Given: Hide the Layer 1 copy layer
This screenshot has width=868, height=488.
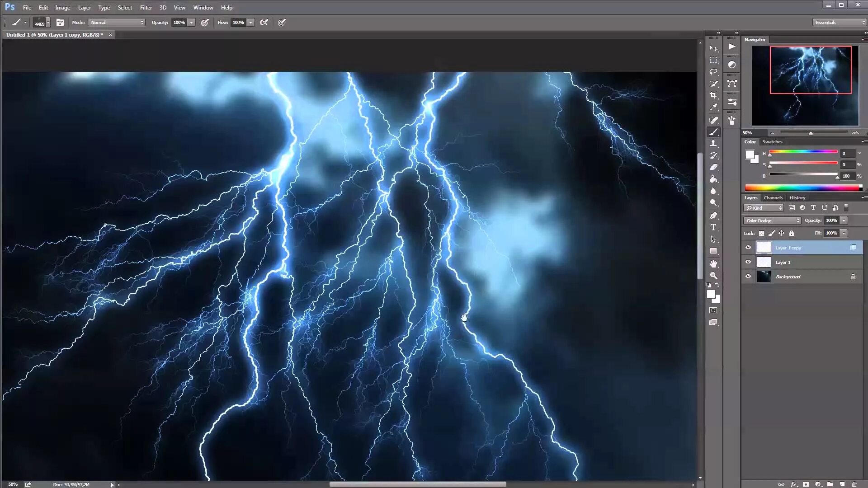Looking at the screenshot, I should point(748,247).
